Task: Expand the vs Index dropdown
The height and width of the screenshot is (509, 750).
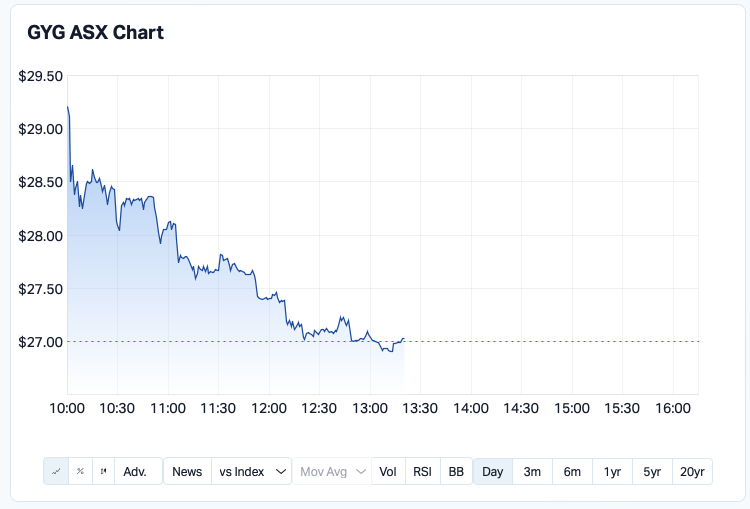Action: [251, 471]
